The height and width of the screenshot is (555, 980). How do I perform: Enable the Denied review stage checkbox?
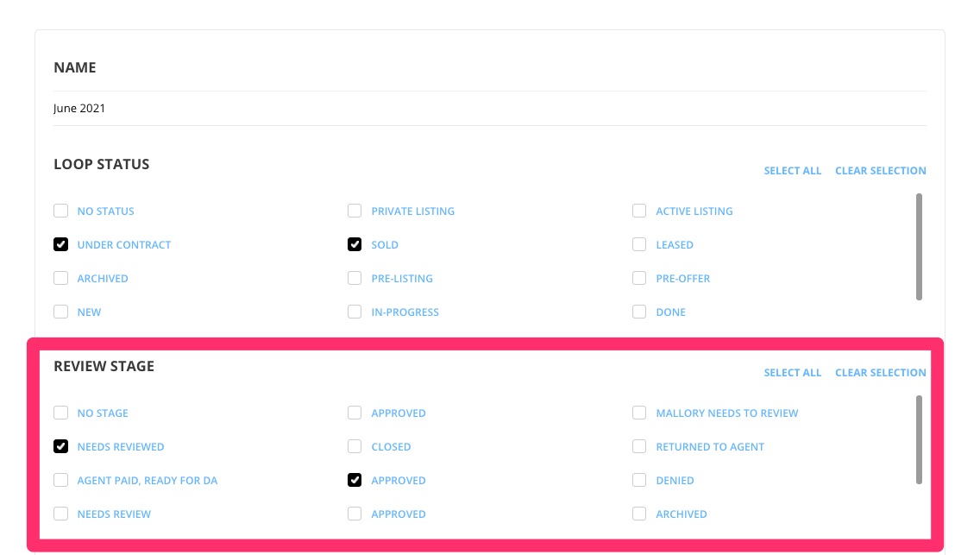[x=639, y=481]
